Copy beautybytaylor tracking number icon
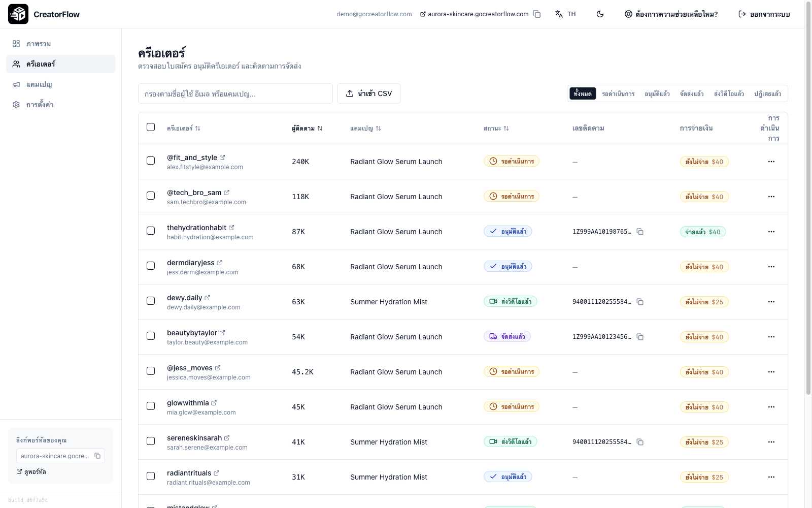 [640, 337]
